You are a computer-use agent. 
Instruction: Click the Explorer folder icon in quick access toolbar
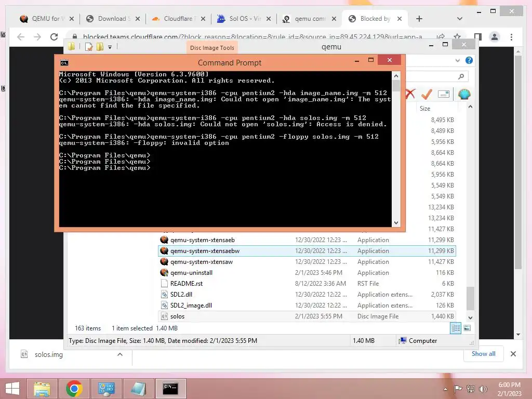[x=71, y=46]
